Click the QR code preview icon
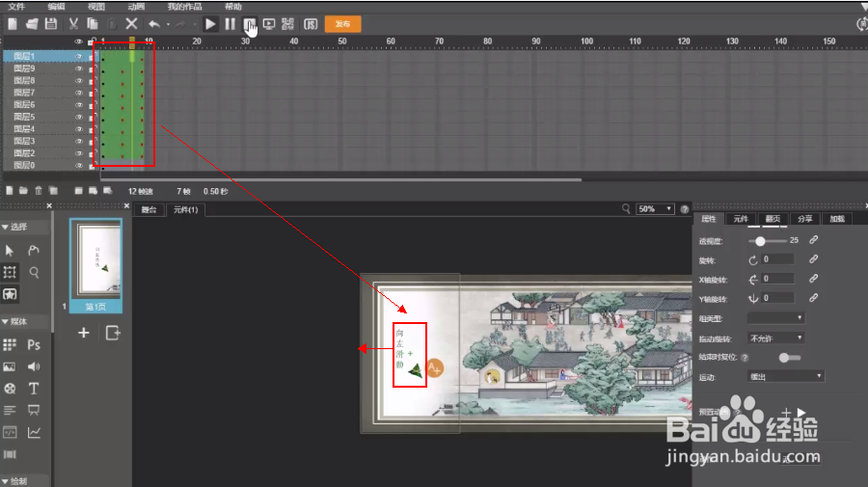This screenshot has height=487, width=868. click(x=287, y=24)
